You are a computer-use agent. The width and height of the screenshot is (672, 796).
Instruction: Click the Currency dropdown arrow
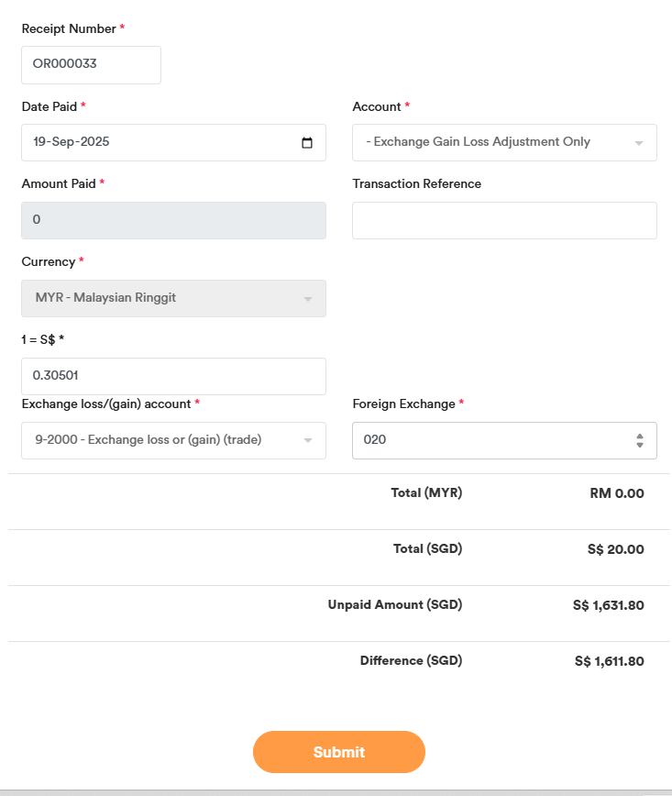coord(308,299)
